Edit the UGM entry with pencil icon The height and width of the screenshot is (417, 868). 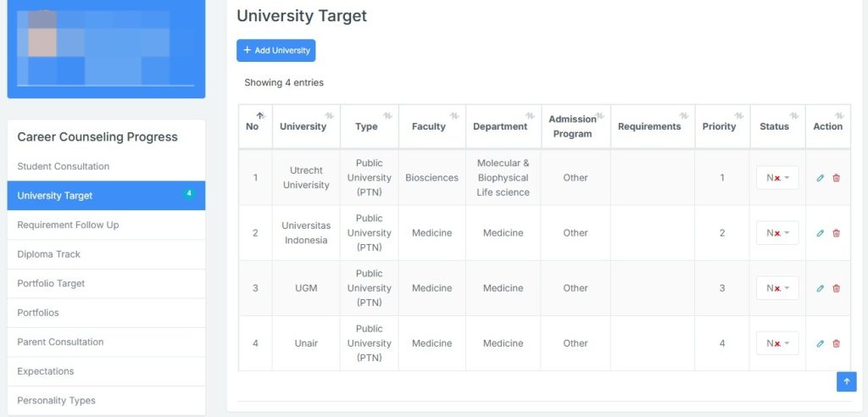821,288
